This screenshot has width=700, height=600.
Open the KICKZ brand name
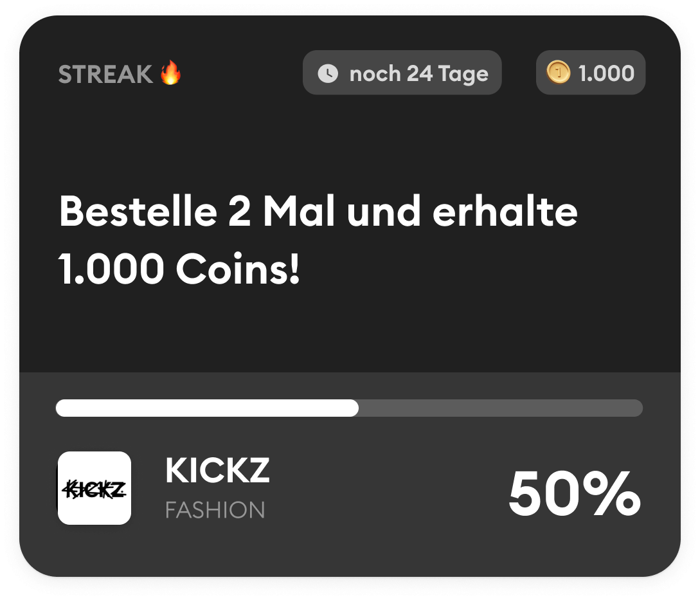pos(217,470)
